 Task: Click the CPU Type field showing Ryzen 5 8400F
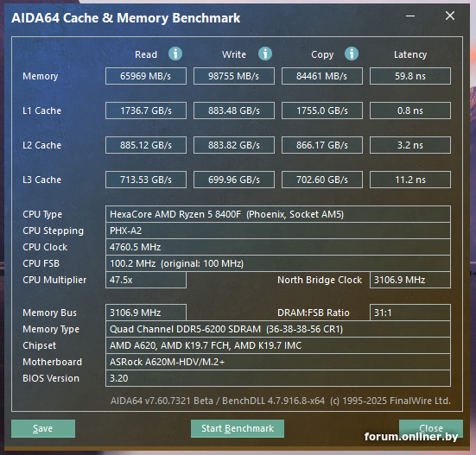[x=278, y=214]
